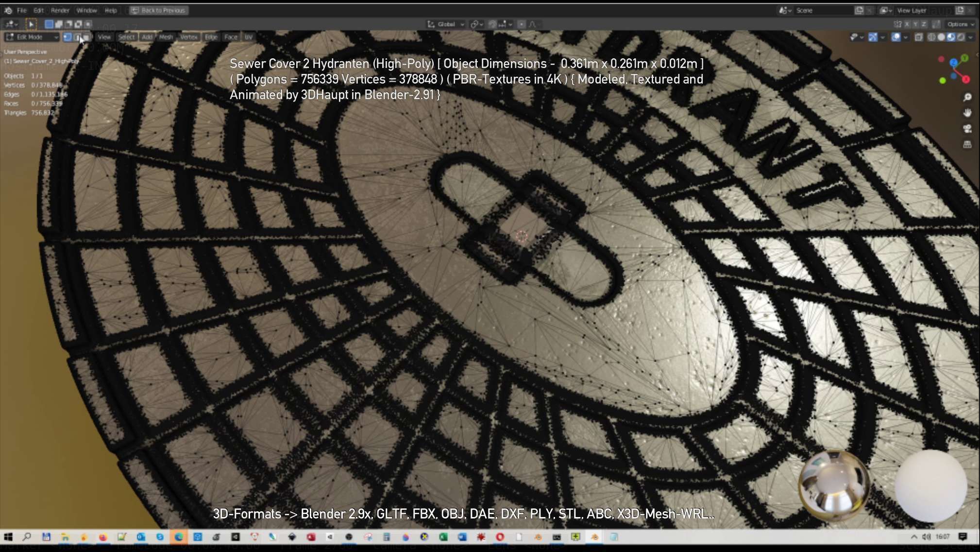Click the Select menu in header
Viewport: 980px width, 552px height.
click(126, 37)
